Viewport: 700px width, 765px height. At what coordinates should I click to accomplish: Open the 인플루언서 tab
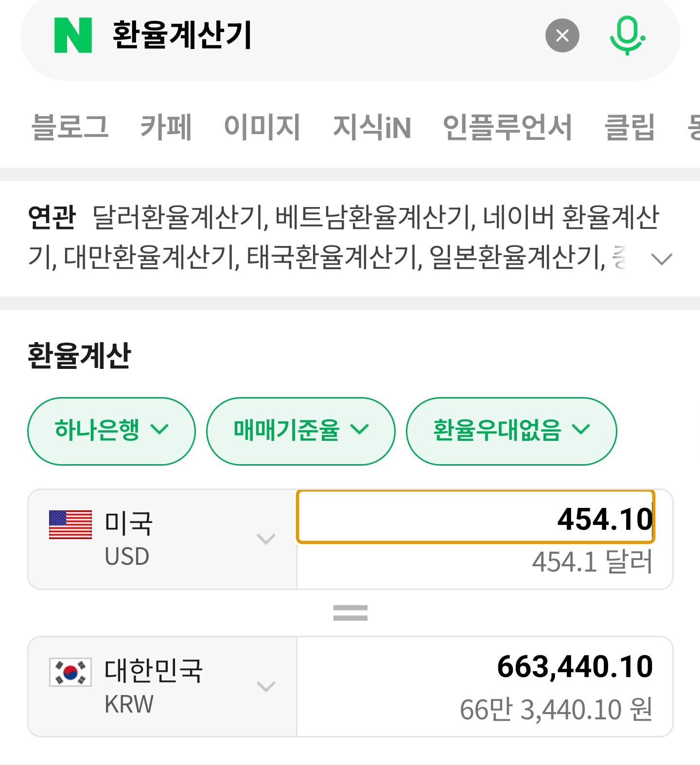click(x=507, y=127)
